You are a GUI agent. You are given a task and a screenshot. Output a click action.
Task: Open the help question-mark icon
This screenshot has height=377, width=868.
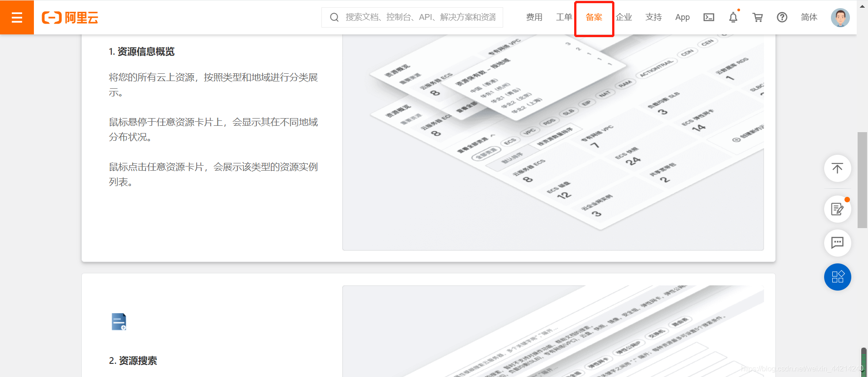point(782,17)
